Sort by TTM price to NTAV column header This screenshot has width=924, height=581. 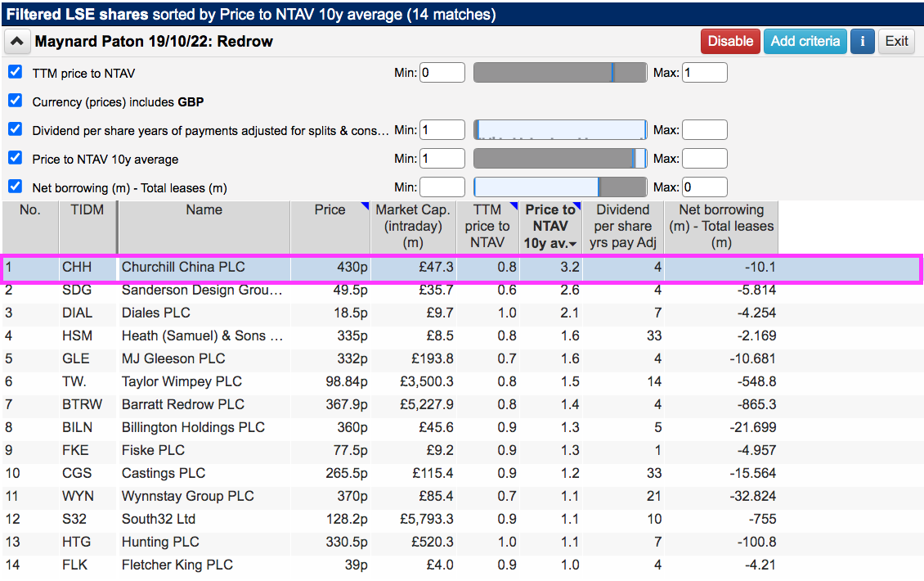click(487, 227)
